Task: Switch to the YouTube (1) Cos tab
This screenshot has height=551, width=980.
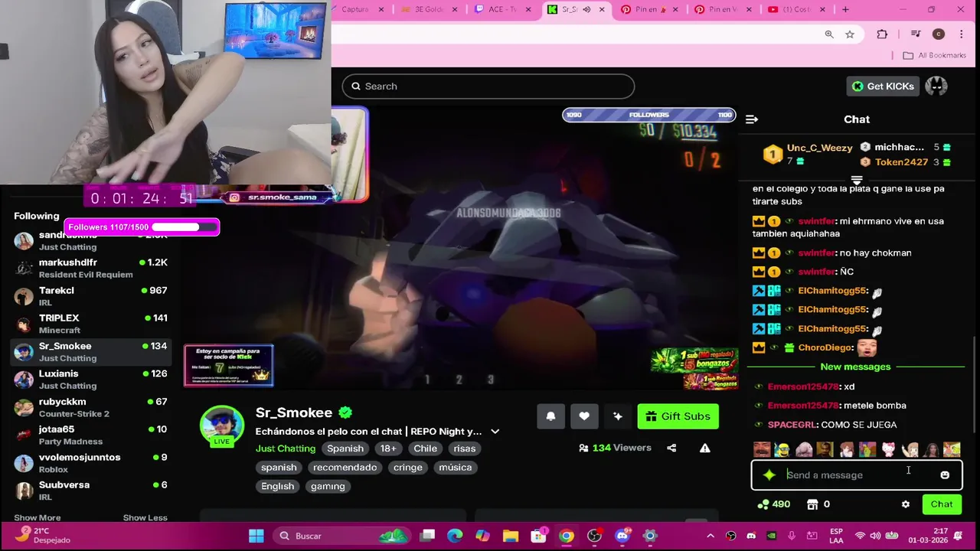Action: 796,9
